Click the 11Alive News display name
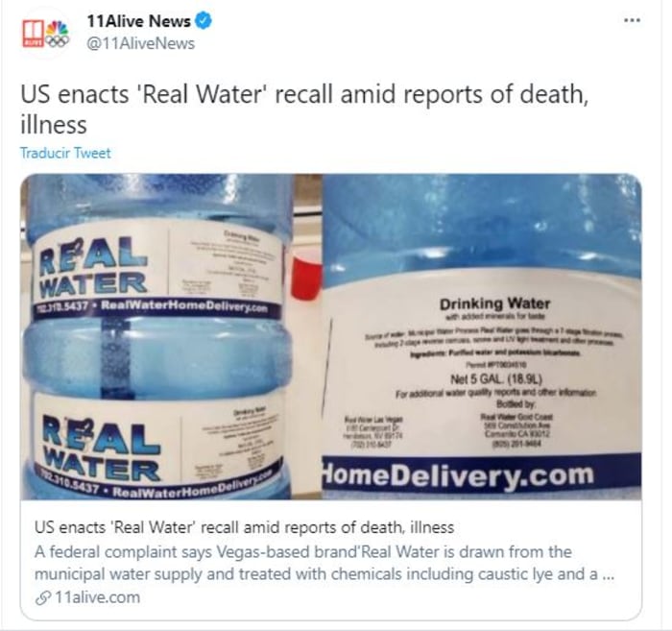This screenshot has height=631, width=672. (x=139, y=20)
